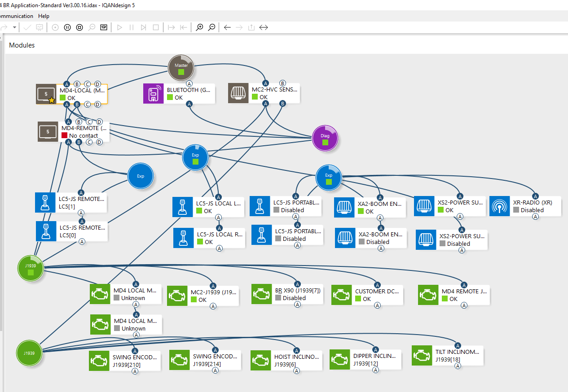Click the double-headed fit-width arrow icon
The width and height of the screenshot is (568, 392).
[x=264, y=27]
